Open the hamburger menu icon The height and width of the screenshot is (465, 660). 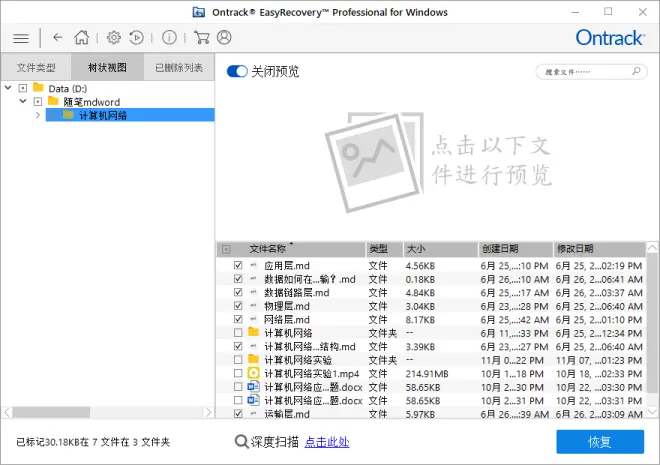coord(21,38)
